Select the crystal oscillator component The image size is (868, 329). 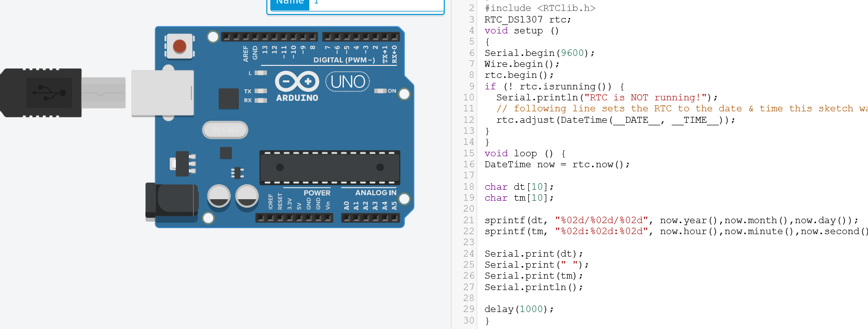[x=225, y=130]
